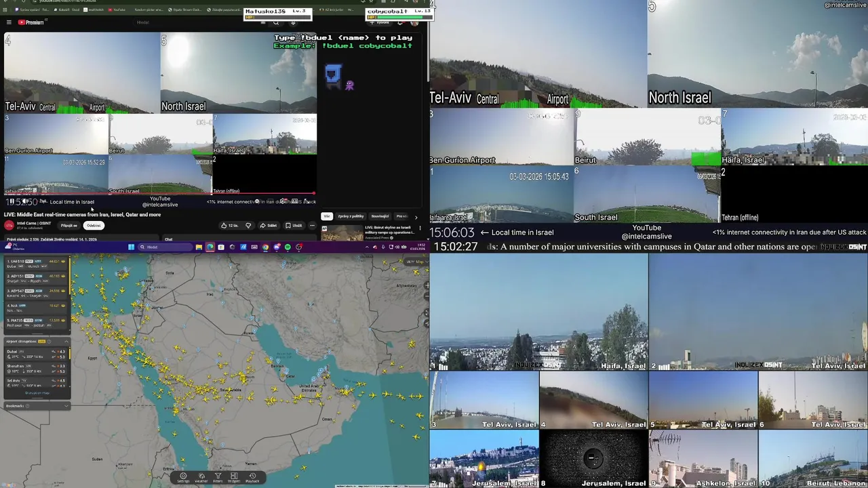
Task: Click the YouTube search magnifier icon
Action: click(x=276, y=22)
